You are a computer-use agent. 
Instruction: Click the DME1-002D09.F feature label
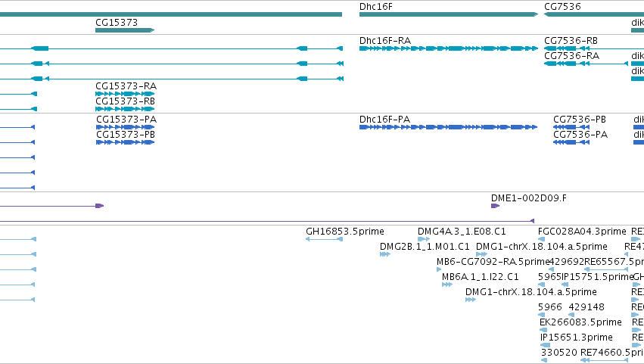point(528,198)
